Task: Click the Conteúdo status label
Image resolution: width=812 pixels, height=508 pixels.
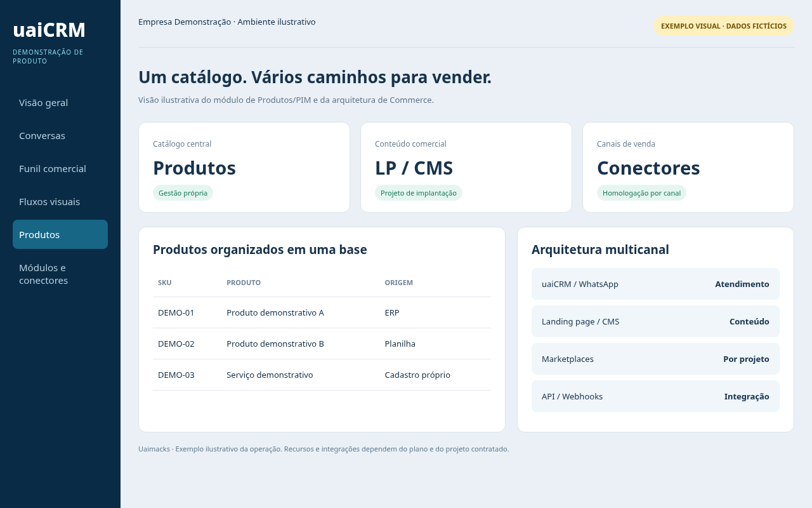Action: coord(749,321)
